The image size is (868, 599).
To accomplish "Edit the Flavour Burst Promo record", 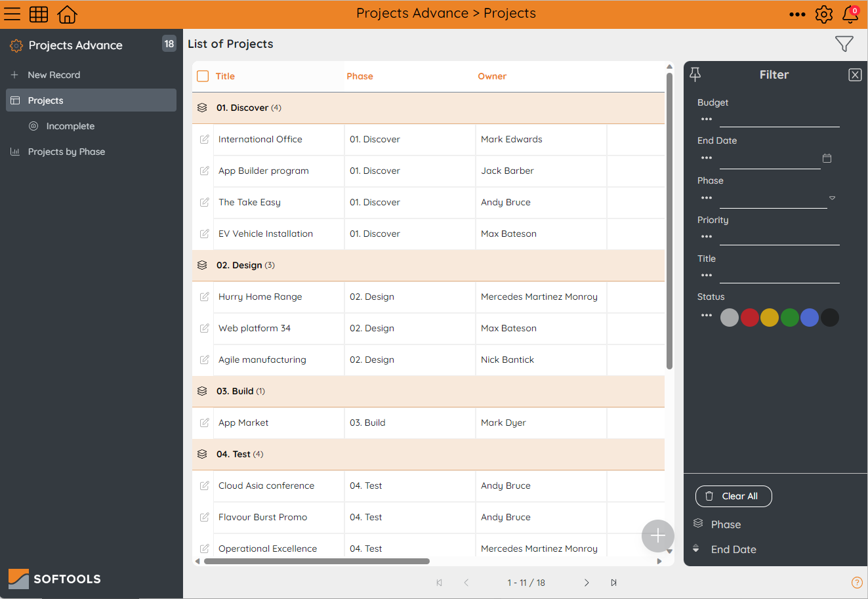I will click(x=204, y=517).
